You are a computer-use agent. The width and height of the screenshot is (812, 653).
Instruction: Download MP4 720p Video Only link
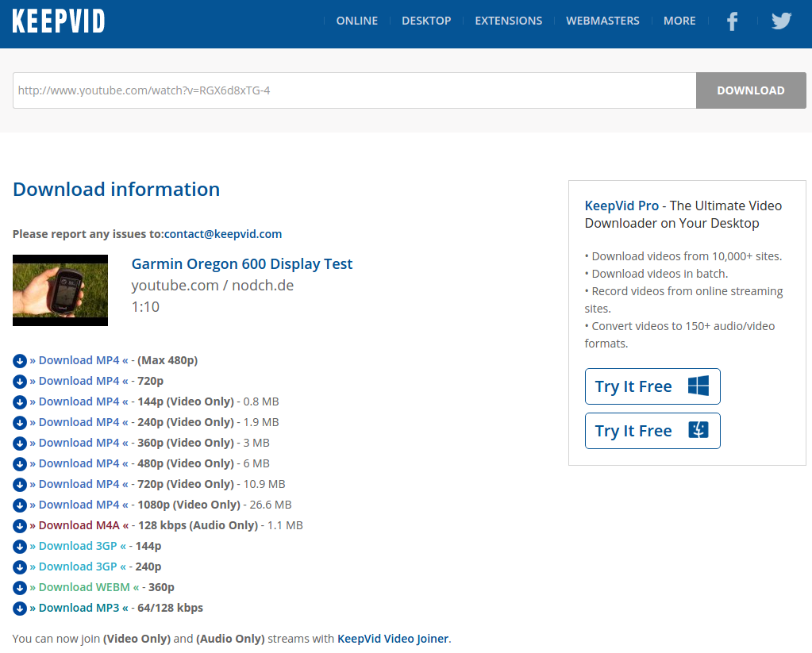coord(79,484)
